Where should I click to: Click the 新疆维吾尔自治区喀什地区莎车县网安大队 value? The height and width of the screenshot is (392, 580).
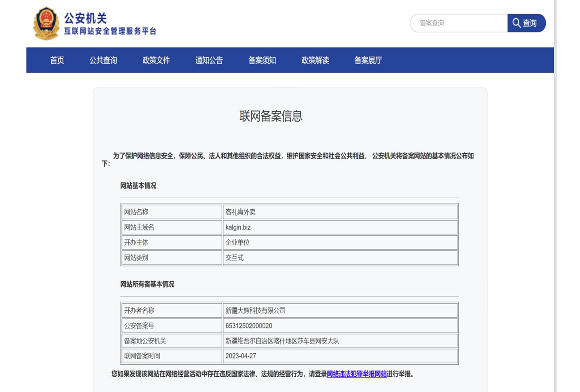point(282,341)
